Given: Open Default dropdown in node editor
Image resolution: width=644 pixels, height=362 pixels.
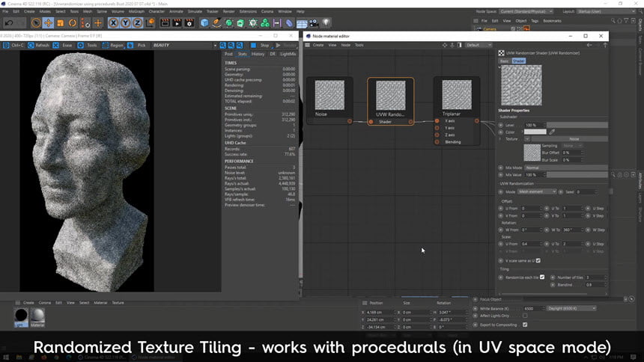Looking at the screenshot, I should pyautogui.click(x=478, y=45).
